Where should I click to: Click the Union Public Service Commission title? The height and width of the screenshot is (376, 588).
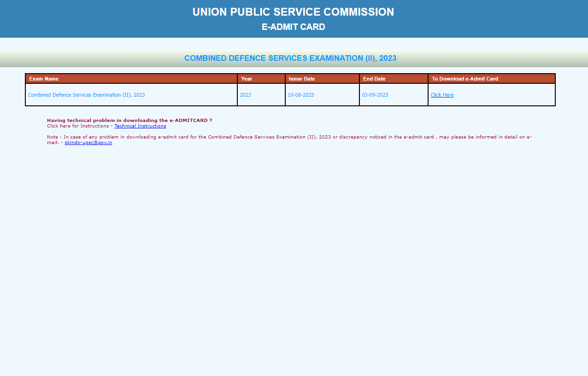click(x=293, y=12)
